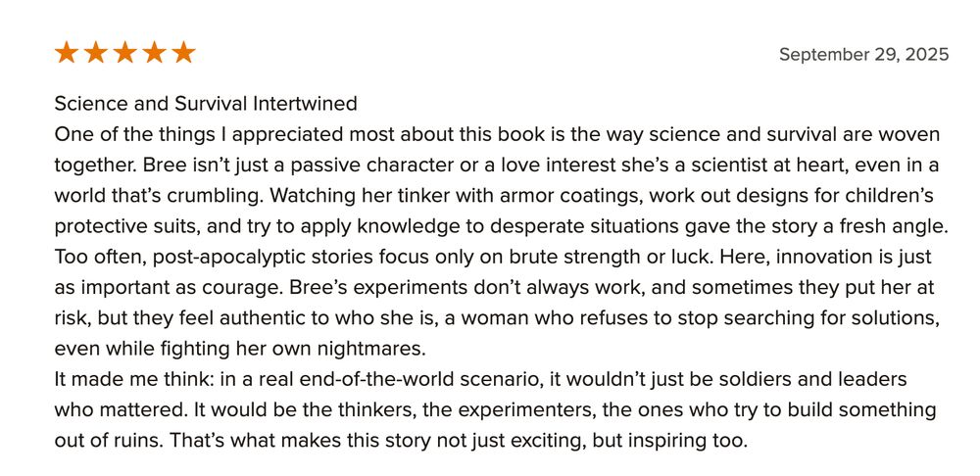Click the fourth orange rating star
Screen dimensions: 980x476
coord(155,53)
